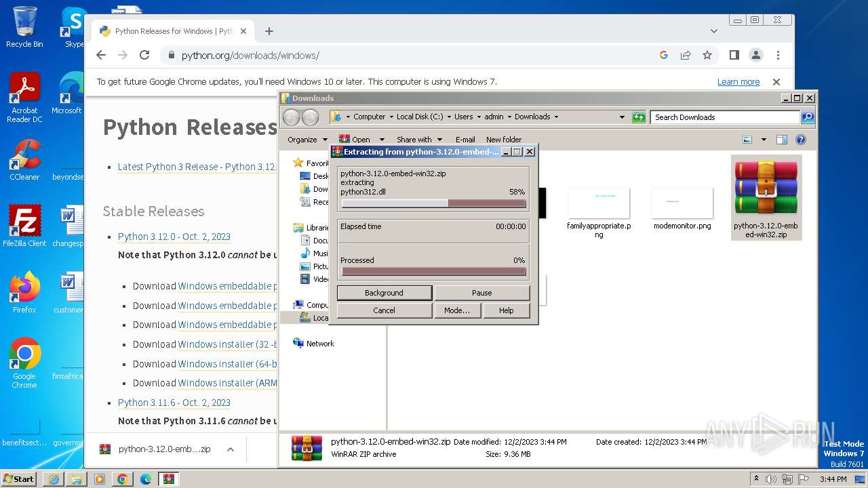
Task: Open address bar history dropdown
Action: pyautogui.click(x=622, y=117)
